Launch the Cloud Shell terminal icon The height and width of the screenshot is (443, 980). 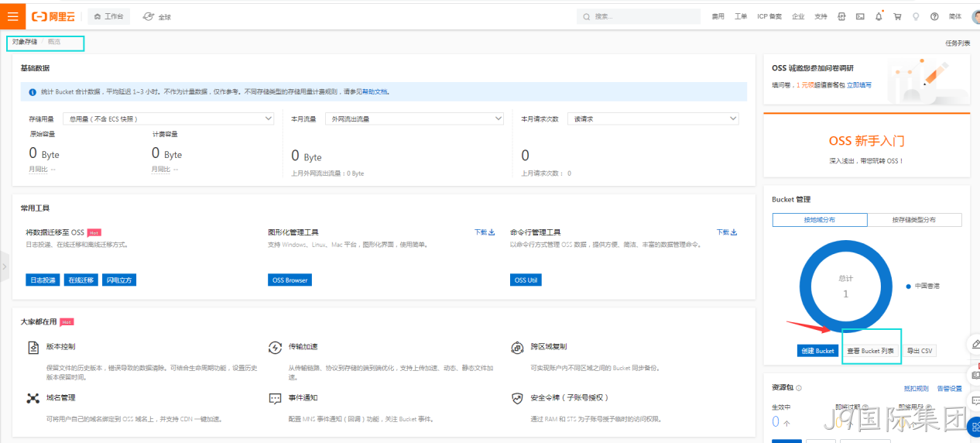[x=860, y=16]
